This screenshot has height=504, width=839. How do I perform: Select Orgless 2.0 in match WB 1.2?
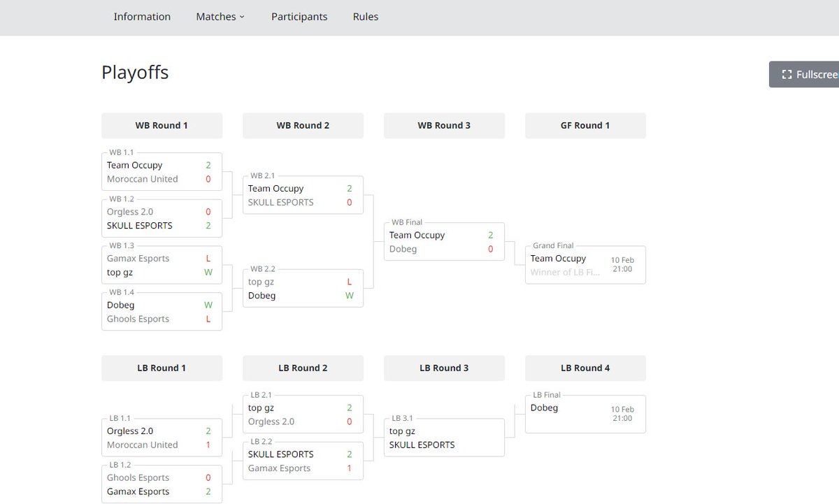click(x=130, y=212)
